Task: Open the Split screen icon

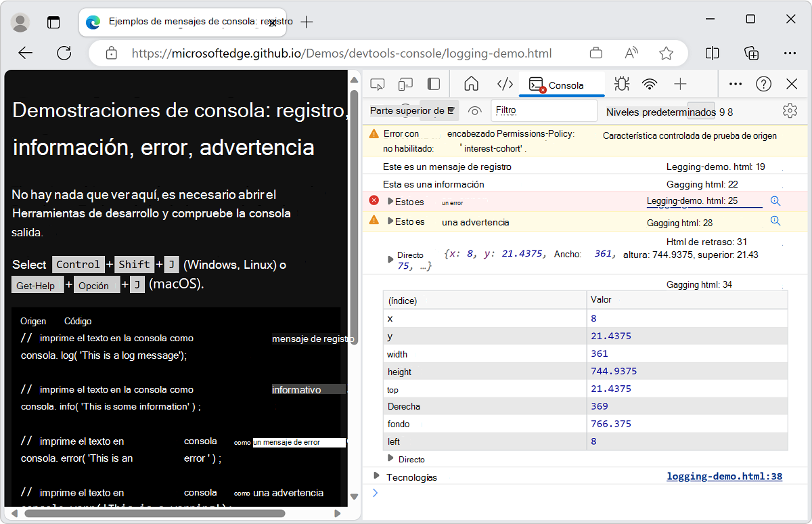Action: pyautogui.click(x=712, y=53)
